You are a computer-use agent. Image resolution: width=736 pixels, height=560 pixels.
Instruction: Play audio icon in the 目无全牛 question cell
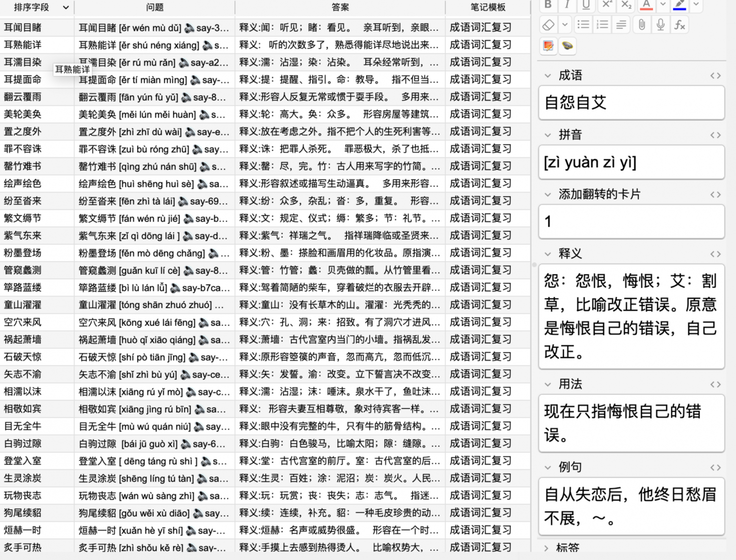pos(199,427)
